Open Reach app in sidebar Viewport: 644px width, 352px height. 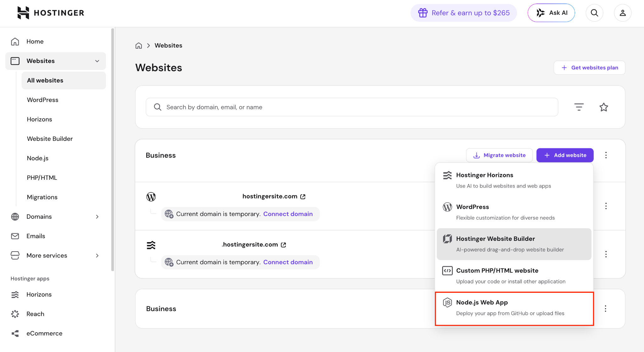(x=56, y=314)
